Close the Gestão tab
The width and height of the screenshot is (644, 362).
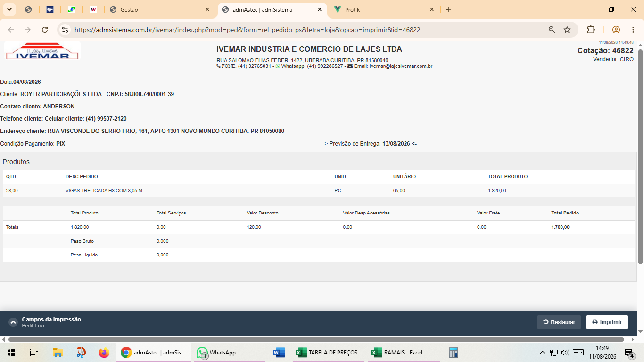coord(207,9)
